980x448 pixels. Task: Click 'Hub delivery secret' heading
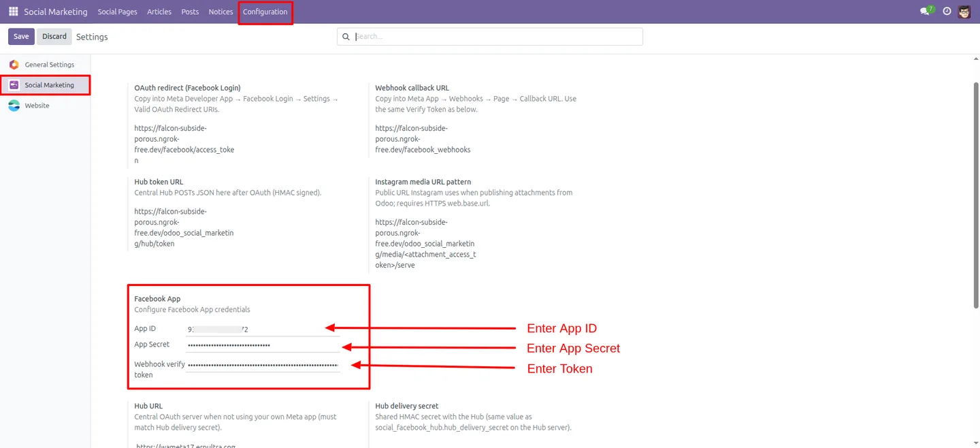coord(406,406)
